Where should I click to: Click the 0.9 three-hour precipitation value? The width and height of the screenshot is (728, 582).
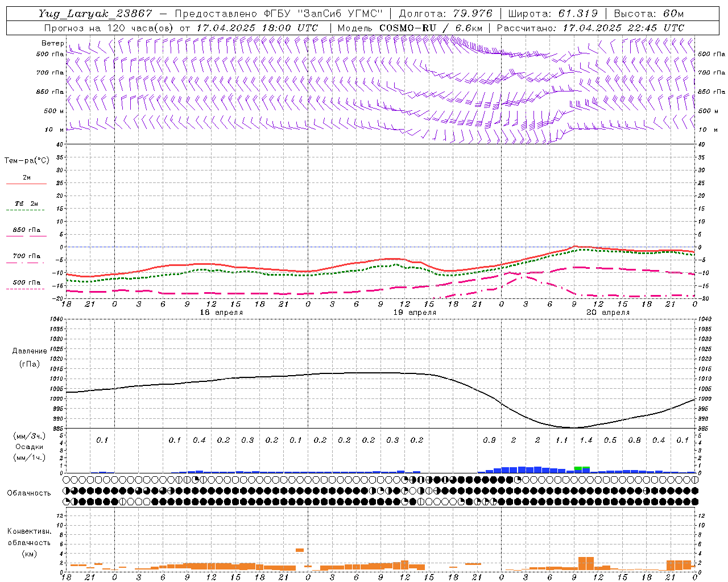(489, 440)
